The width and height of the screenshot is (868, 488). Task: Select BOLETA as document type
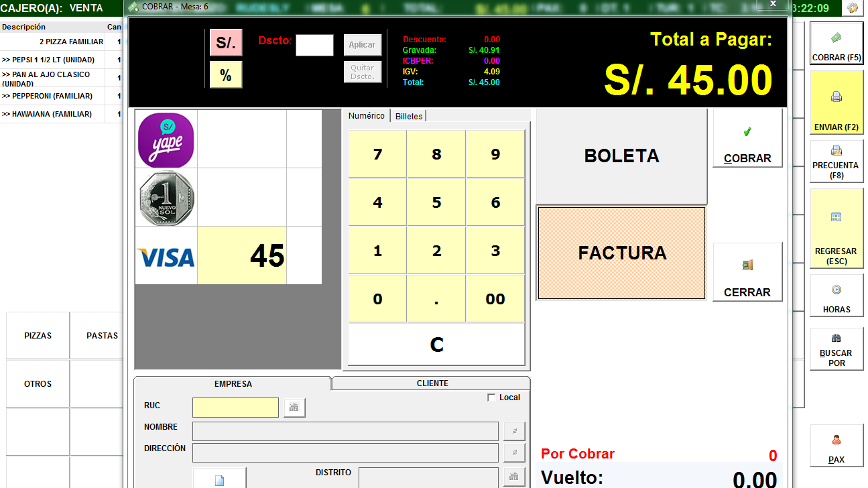click(621, 156)
